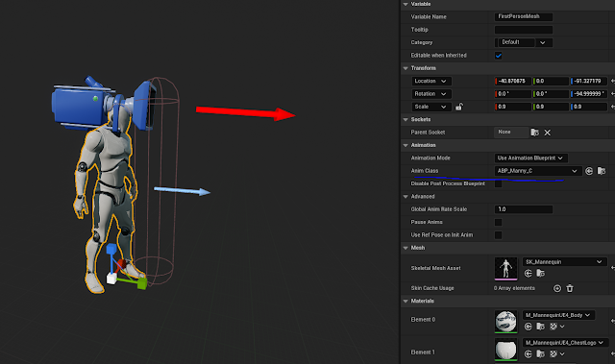Collapse the Advanced section
Viewport: 615px width, 364px height.
tap(406, 197)
